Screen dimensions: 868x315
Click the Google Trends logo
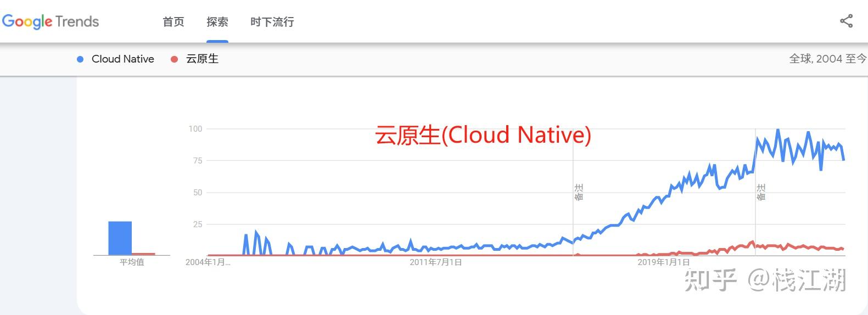pyautogui.click(x=51, y=22)
